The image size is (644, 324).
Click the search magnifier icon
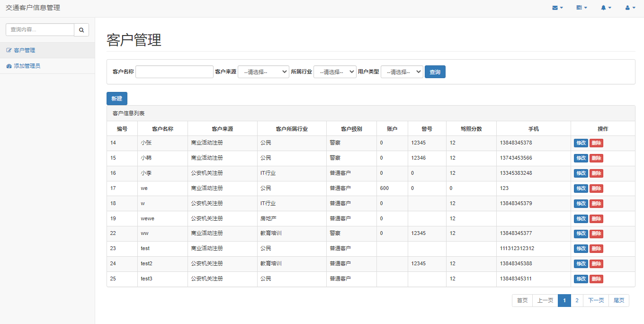[x=81, y=29]
